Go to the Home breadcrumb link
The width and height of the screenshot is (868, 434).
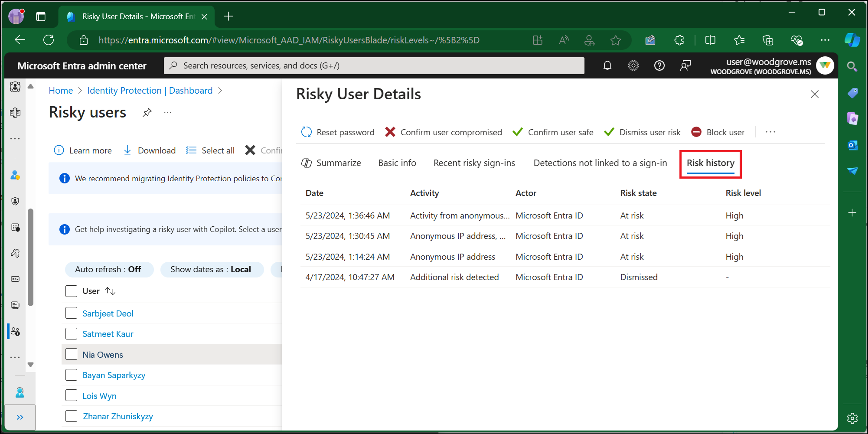click(x=61, y=91)
